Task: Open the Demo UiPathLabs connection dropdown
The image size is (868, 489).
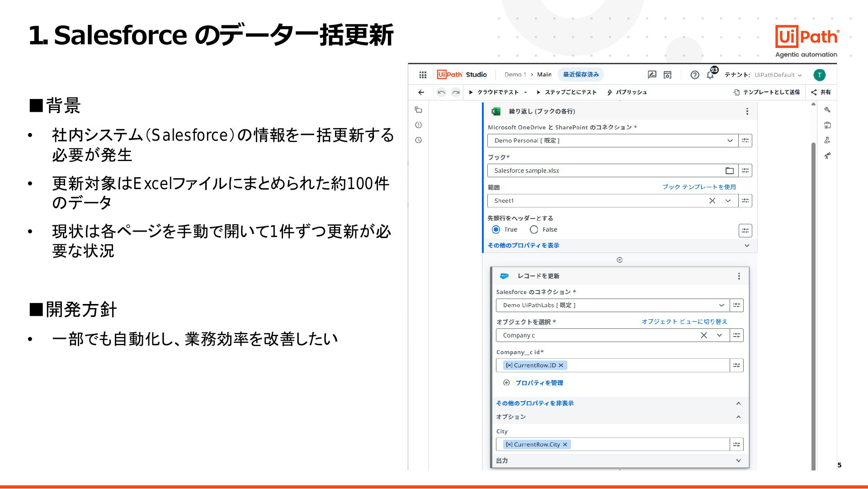Action: click(x=613, y=305)
